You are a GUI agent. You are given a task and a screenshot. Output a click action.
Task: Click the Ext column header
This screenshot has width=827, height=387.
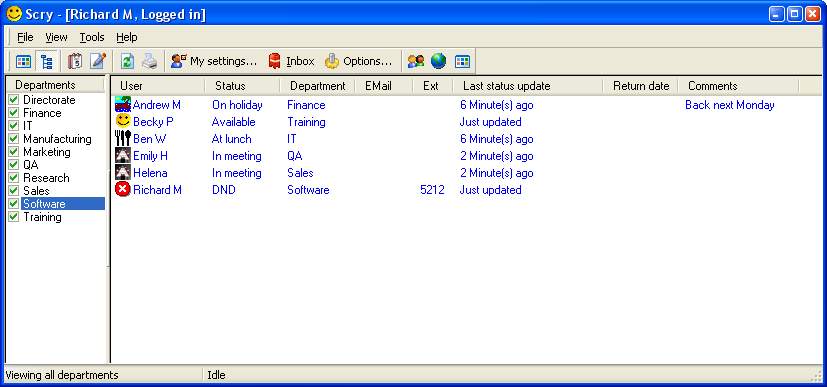coord(432,86)
